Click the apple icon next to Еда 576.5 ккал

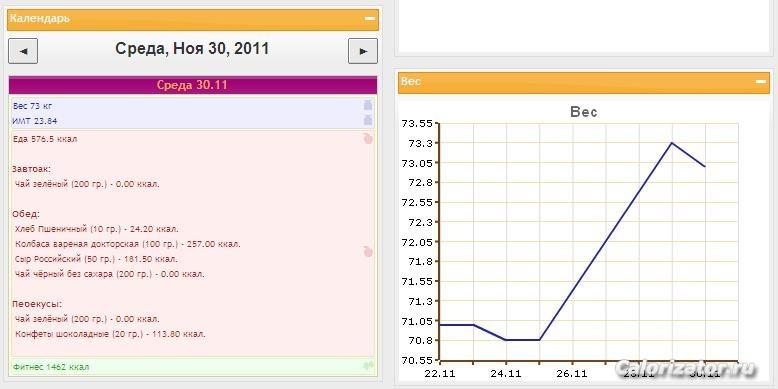click(368, 138)
